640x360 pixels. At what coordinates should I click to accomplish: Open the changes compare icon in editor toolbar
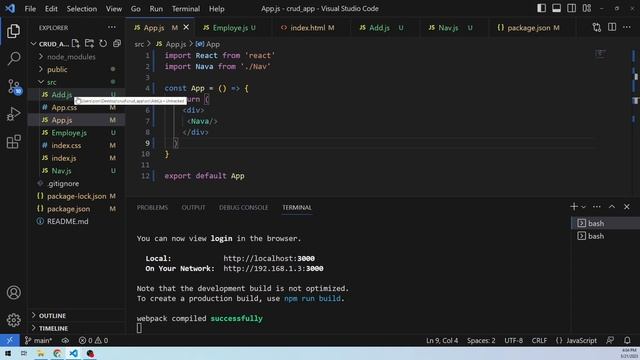click(597, 28)
